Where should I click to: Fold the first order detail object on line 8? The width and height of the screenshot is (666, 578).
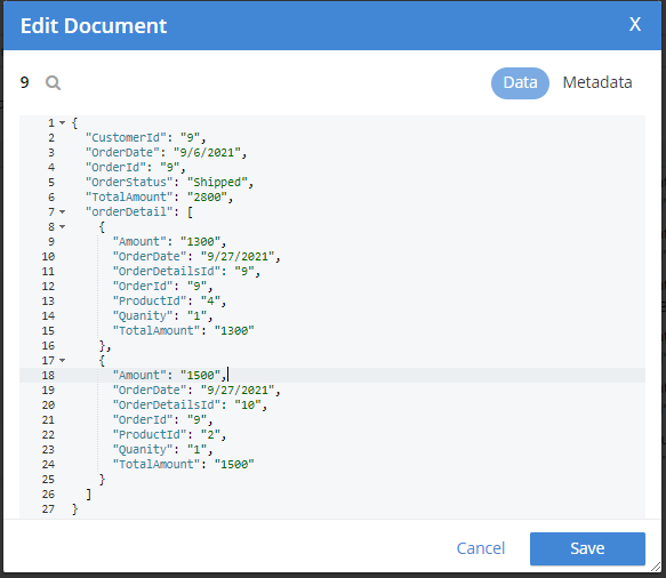[62, 227]
